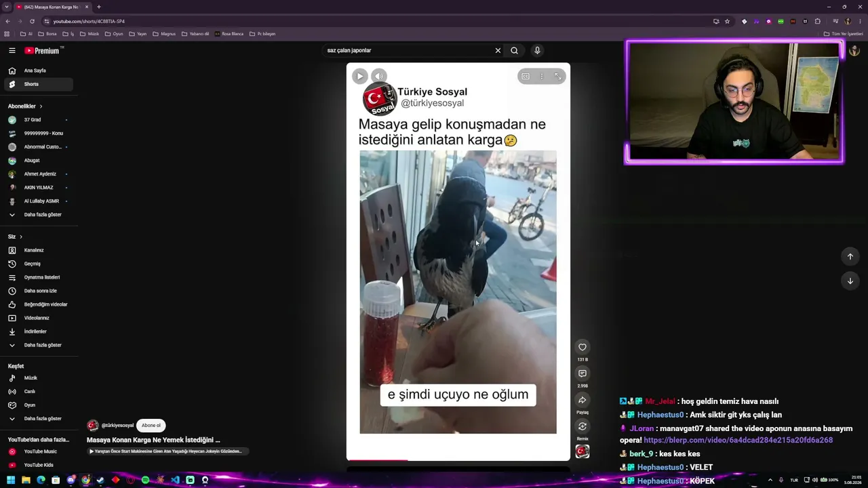This screenshot has height=488, width=868.
Task: Clear the search text with the X
Action: coord(498,50)
